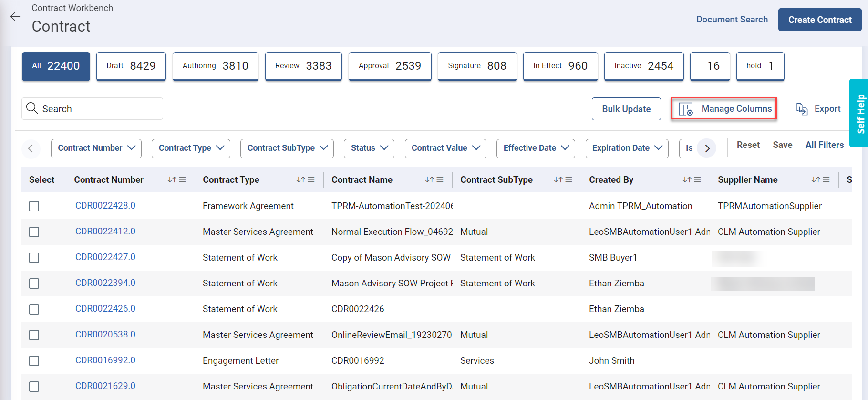This screenshot has height=400, width=868.
Task: Switch to the Draft status tab
Action: point(131,66)
